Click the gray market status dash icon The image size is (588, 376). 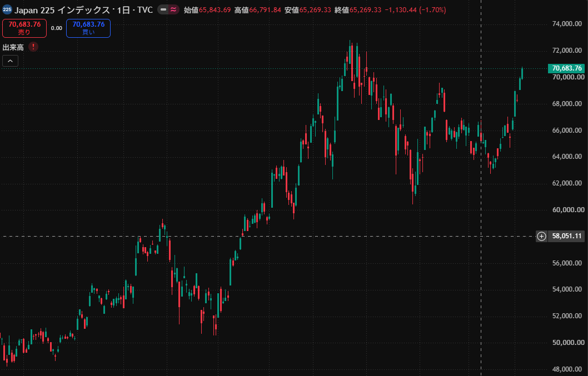coord(163,10)
